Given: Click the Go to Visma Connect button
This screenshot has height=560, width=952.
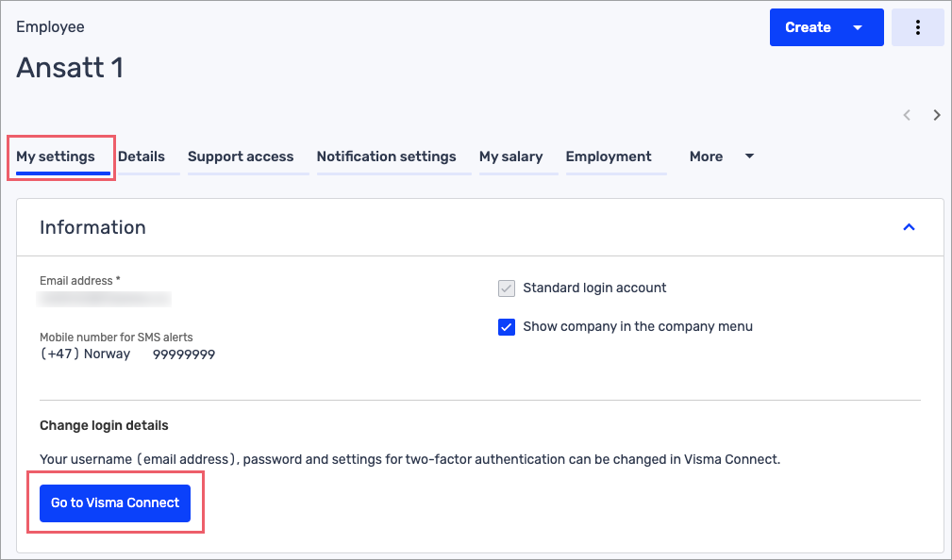Looking at the screenshot, I should pos(115,503).
